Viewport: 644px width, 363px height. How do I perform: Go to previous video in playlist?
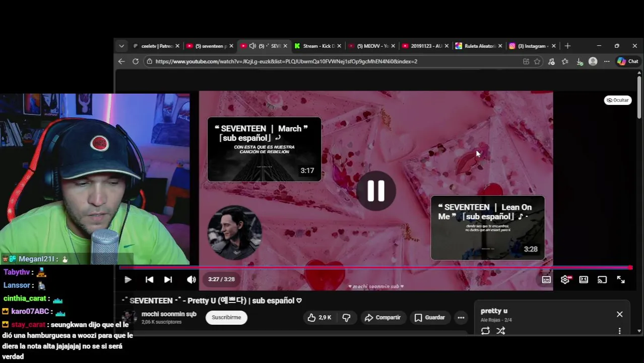pos(149,279)
